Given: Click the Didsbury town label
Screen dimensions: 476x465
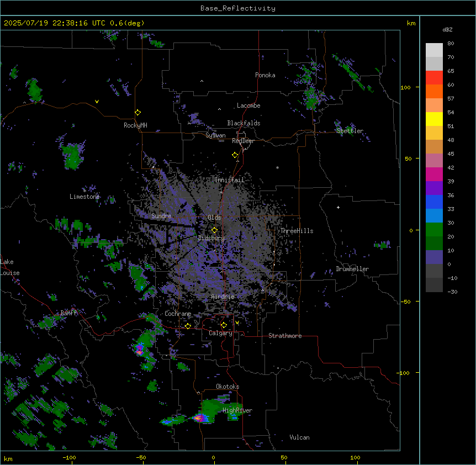Looking at the screenshot, I should [211, 238].
